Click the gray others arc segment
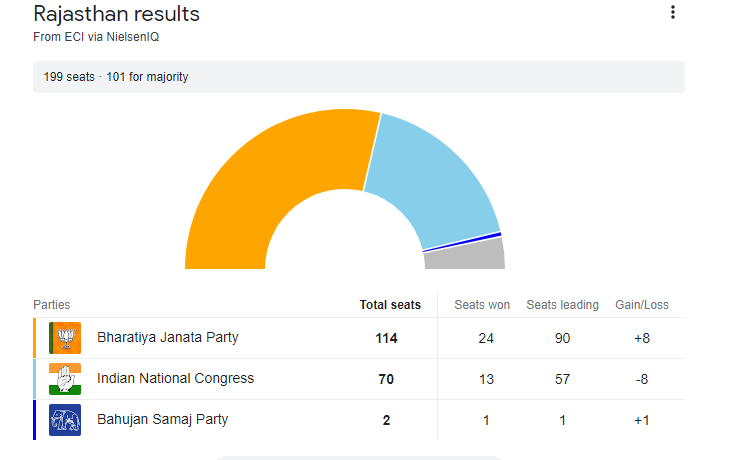Screen dimensions: 729x460 point(464,255)
